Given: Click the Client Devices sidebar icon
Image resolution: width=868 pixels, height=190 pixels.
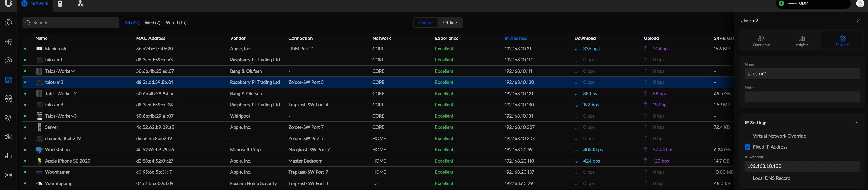Looking at the screenshot, I should 8,80.
